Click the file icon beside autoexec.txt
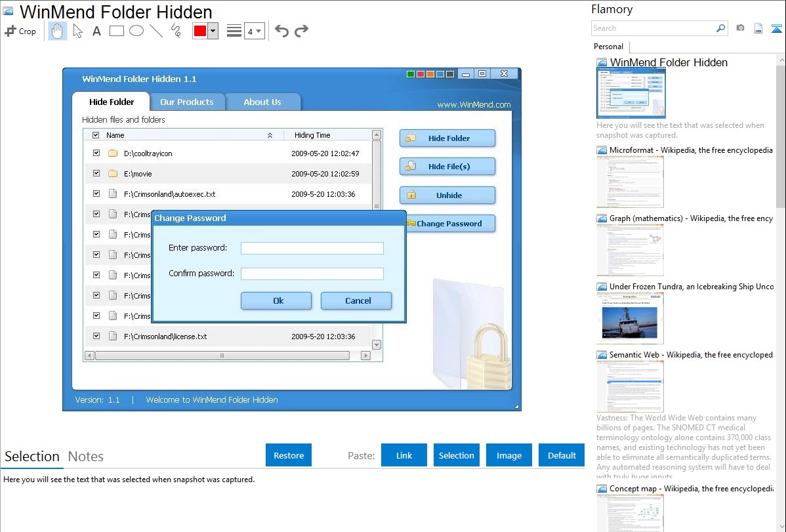The width and height of the screenshot is (786, 532). click(x=113, y=194)
